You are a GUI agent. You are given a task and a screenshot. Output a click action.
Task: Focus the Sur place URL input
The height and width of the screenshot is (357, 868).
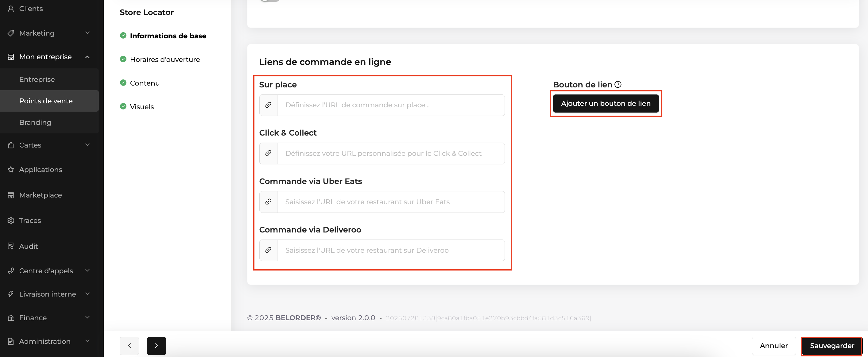pos(391,105)
